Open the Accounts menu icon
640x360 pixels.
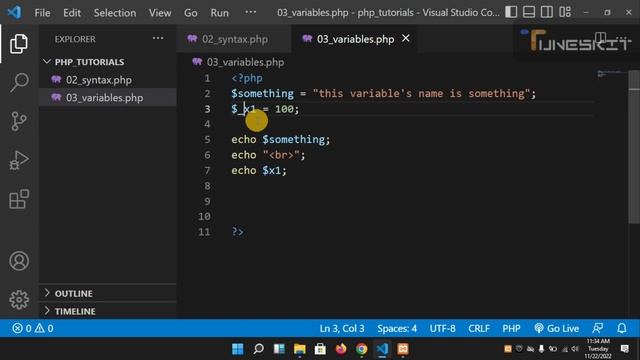19,261
